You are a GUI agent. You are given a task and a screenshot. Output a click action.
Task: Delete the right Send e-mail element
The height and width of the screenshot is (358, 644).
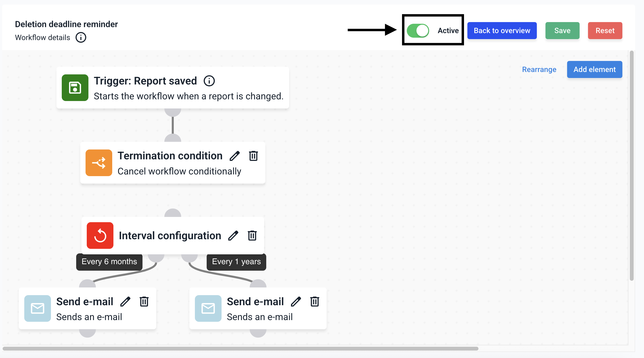click(x=315, y=301)
